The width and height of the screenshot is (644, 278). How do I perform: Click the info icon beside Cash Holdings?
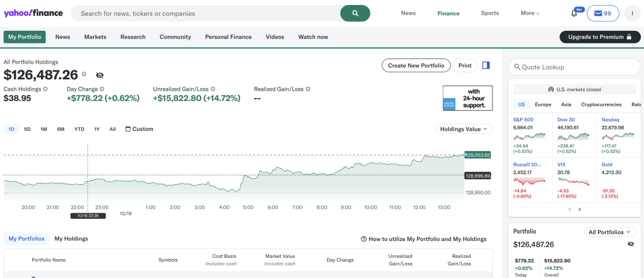pyautogui.click(x=45, y=89)
